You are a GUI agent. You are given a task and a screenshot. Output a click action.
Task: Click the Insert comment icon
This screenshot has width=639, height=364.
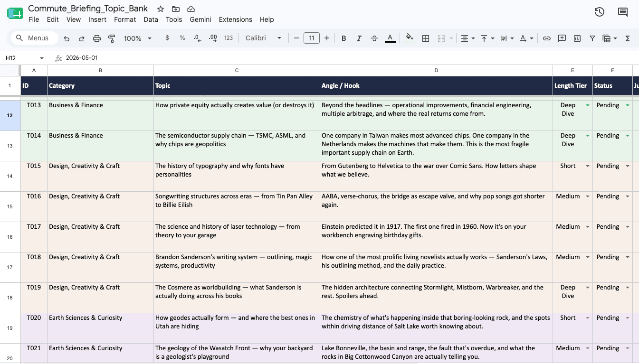pyautogui.click(x=562, y=38)
